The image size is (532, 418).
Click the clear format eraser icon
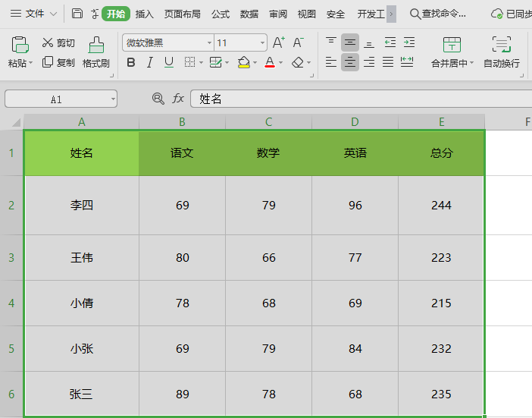coord(298,62)
